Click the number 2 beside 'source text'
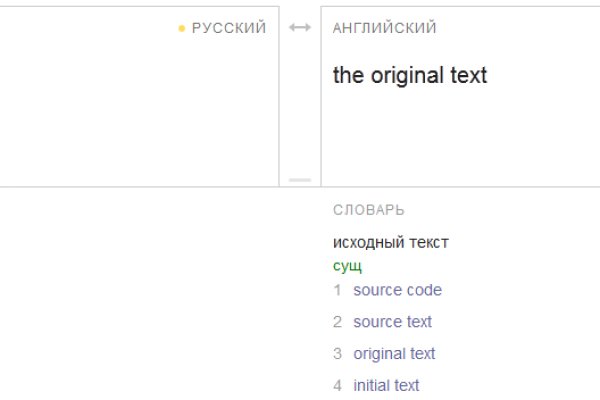The height and width of the screenshot is (400, 600). [337, 322]
